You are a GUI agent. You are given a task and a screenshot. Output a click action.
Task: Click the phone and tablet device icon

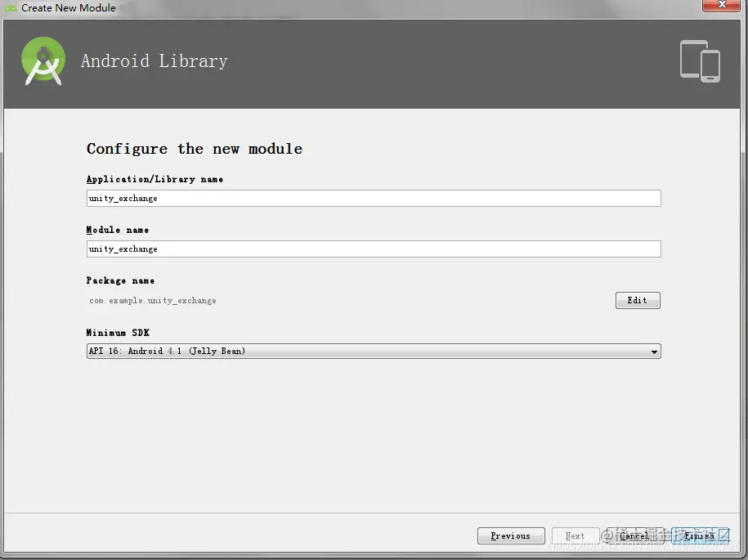(x=700, y=61)
